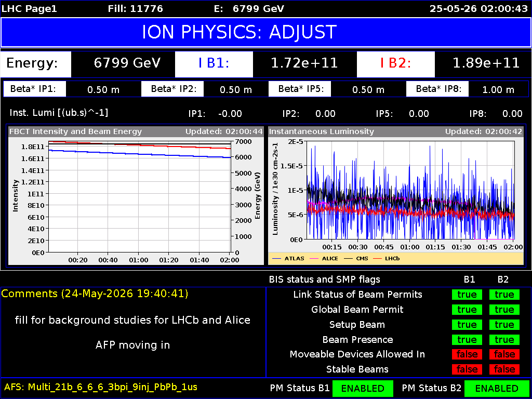Click B2 Beam Presence true indicator
The height and width of the screenshot is (399, 532).
pos(504,340)
